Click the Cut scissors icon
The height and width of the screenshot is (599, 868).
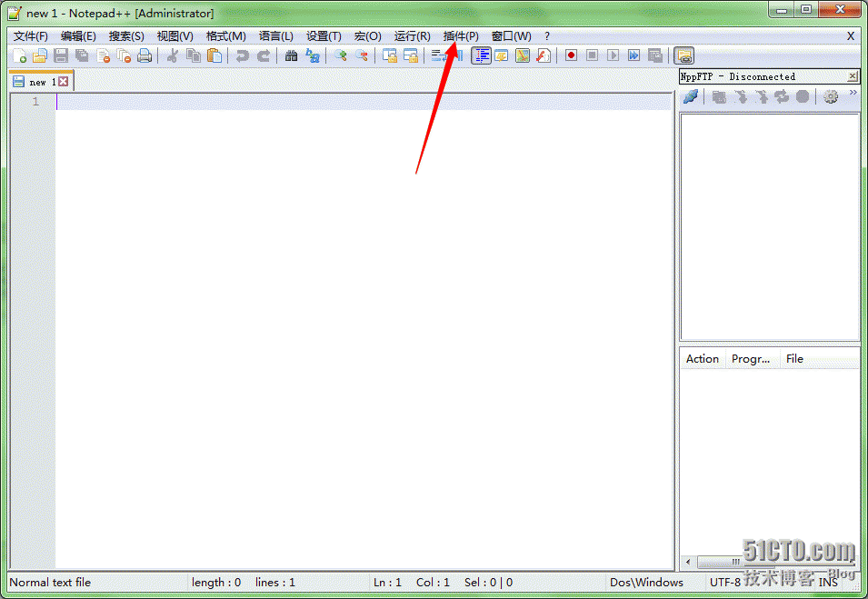click(x=172, y=56)
